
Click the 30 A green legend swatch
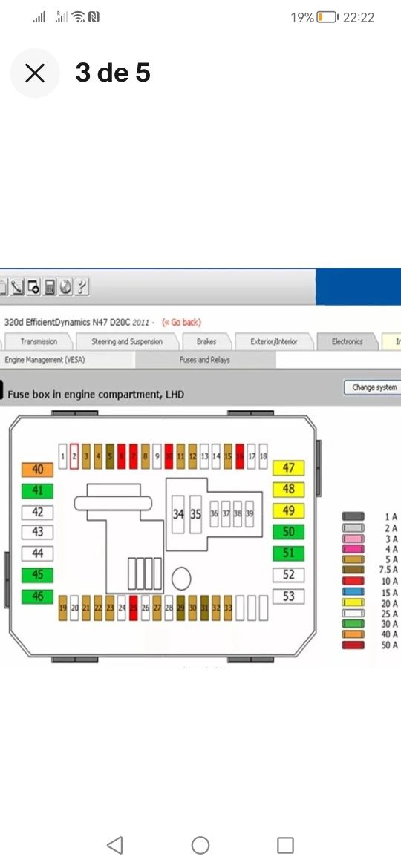353,623
